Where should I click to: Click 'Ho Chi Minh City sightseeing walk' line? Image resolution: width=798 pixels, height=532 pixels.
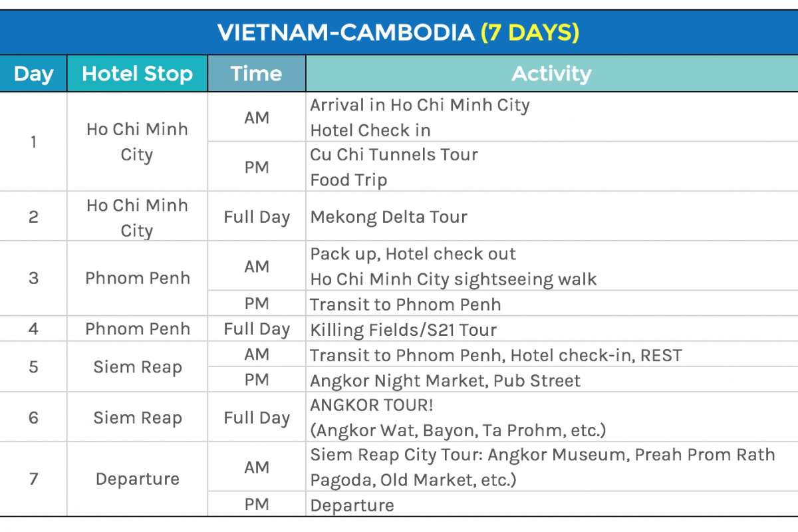pyautogui.click(x=454, y=279)
